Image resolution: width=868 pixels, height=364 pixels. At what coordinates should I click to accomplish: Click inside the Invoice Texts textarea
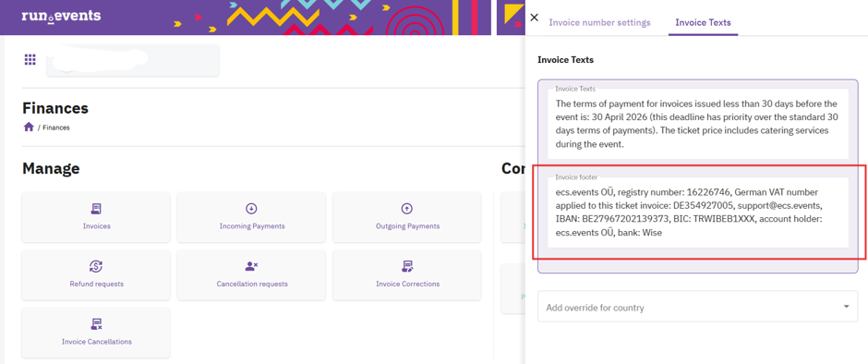tap(698, 124)
